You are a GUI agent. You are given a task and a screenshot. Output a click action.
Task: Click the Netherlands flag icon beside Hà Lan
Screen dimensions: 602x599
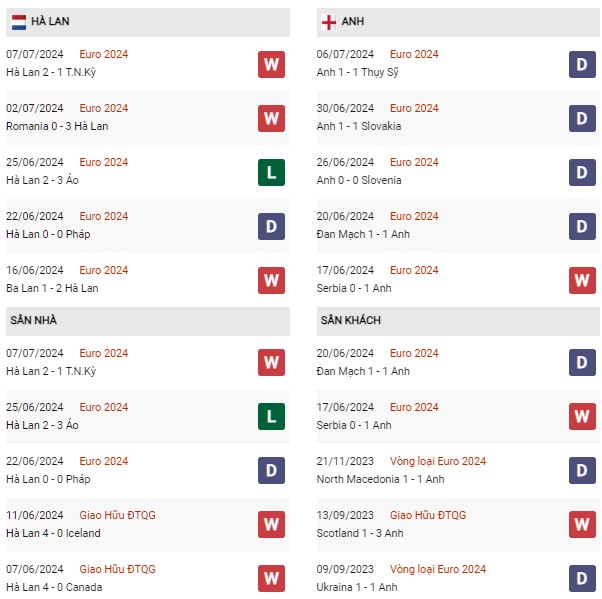click(x=19, y=22)
